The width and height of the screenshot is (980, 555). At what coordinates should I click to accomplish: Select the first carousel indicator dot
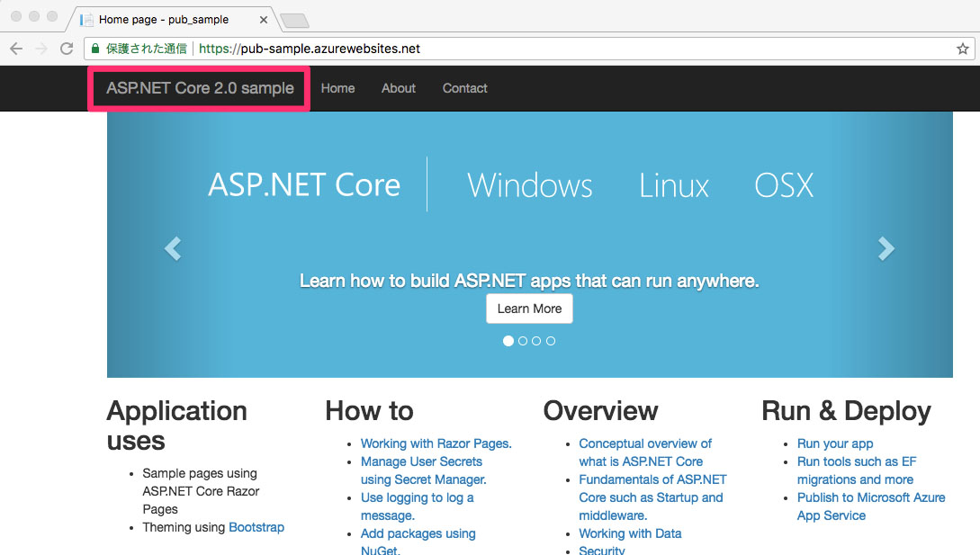(x=508, y=340)
